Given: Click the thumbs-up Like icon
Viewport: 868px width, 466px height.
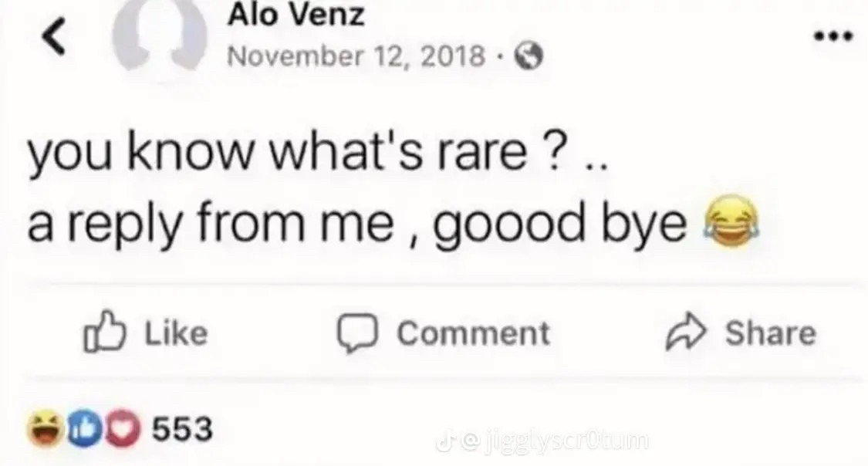Looking at the screenshot, I should coord(105,332).
